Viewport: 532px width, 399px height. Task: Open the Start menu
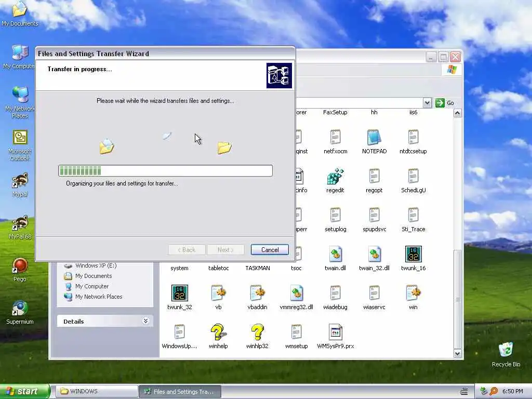pyautogui.click(x=24, y=391)
